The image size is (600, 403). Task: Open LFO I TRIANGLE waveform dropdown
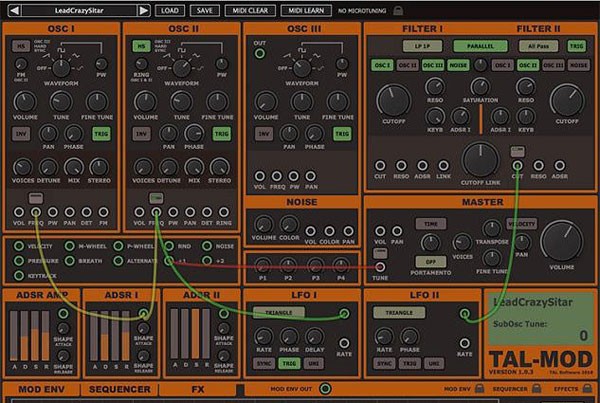(279, 313)
